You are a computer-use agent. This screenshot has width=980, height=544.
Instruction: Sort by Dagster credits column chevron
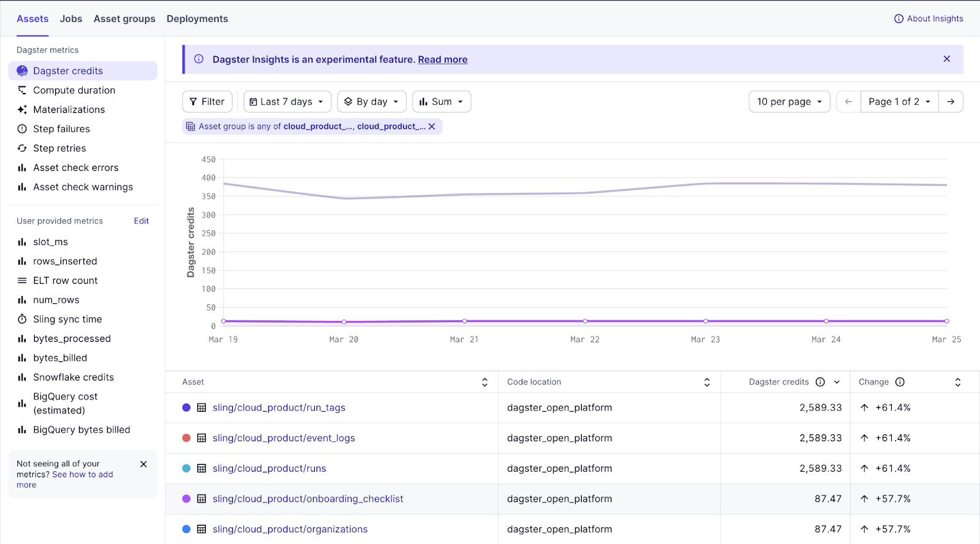(837, 382)
